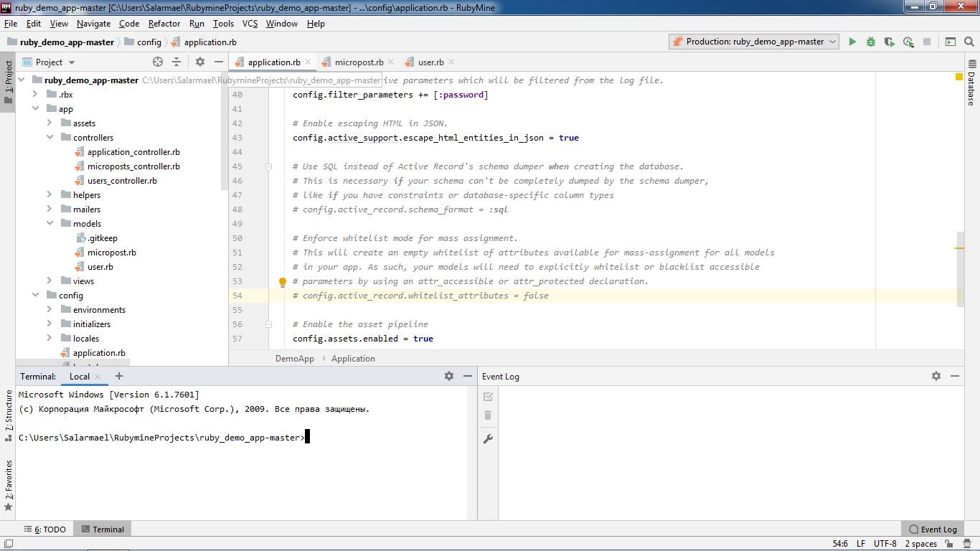This screenshot has height=551, width=980.
Task: Click the Debug bug icon in toolbar
Action: point(871,42)
